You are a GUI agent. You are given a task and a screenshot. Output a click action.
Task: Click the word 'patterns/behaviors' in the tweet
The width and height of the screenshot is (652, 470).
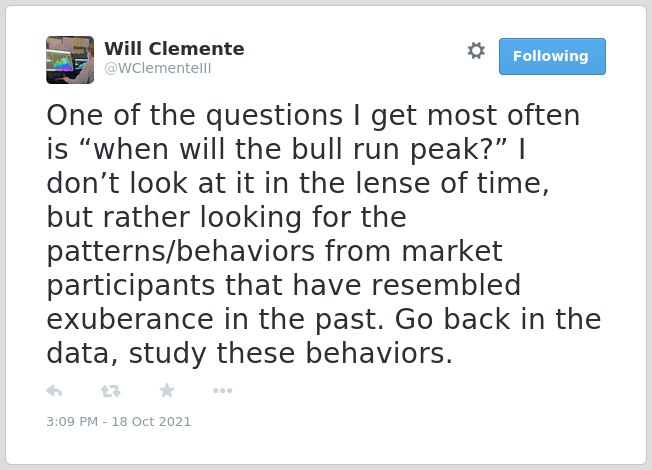(181, 252)
